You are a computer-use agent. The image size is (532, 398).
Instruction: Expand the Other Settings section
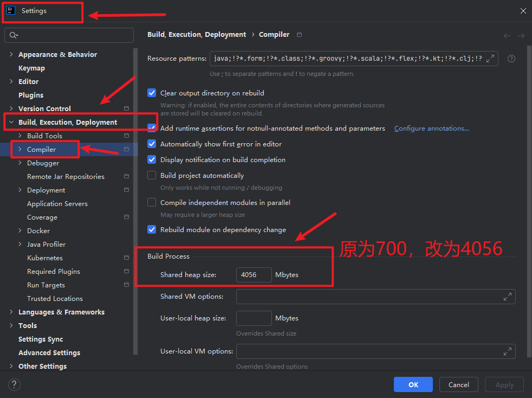[x=11, y=366]
